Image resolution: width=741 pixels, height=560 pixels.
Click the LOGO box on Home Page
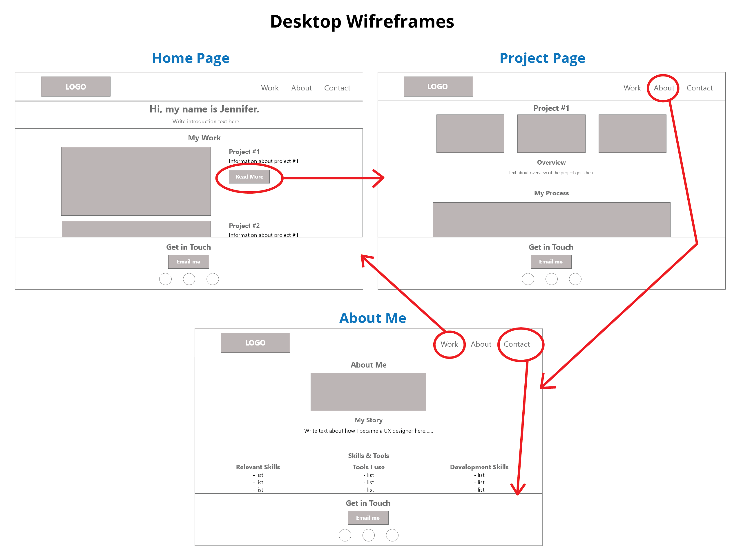coord(76,87)
